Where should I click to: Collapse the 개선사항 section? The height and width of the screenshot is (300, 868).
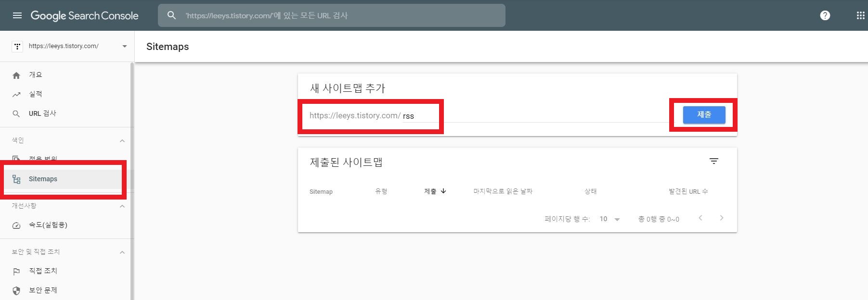click(122, 206)
